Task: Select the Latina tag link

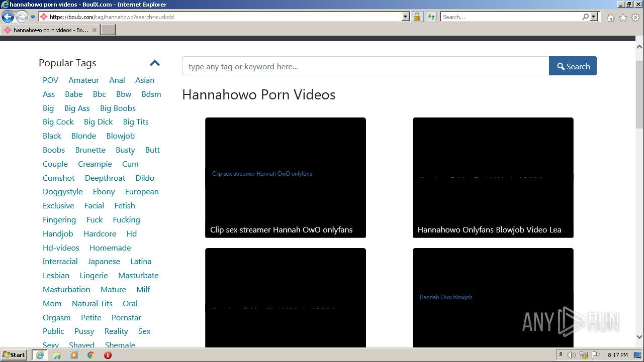Action: pyautogui.click(x=141, y=262)
